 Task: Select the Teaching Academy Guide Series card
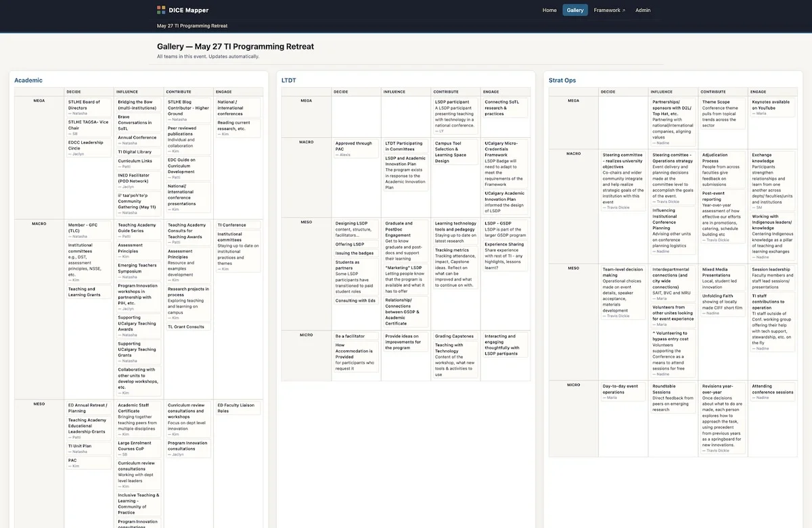(x=139, y=231)
